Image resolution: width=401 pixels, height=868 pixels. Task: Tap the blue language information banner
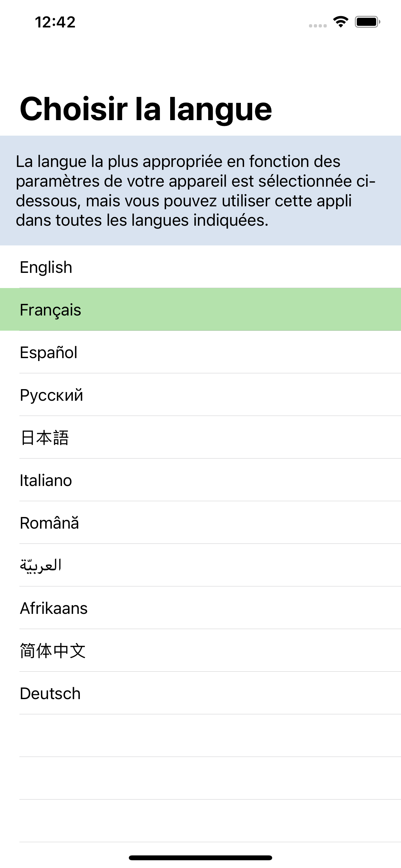(200, 191)
